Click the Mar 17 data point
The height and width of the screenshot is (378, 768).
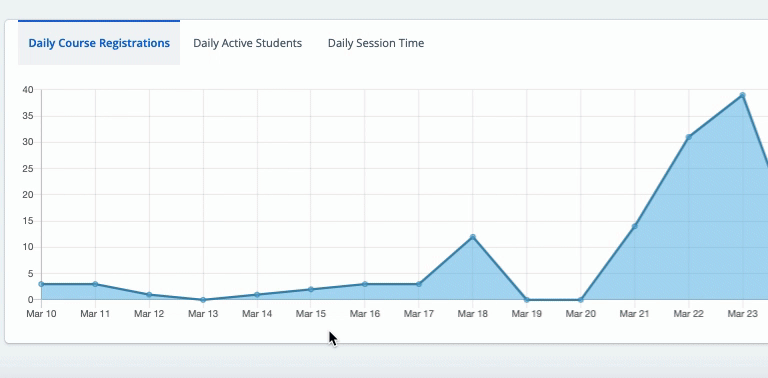point(419,284)
